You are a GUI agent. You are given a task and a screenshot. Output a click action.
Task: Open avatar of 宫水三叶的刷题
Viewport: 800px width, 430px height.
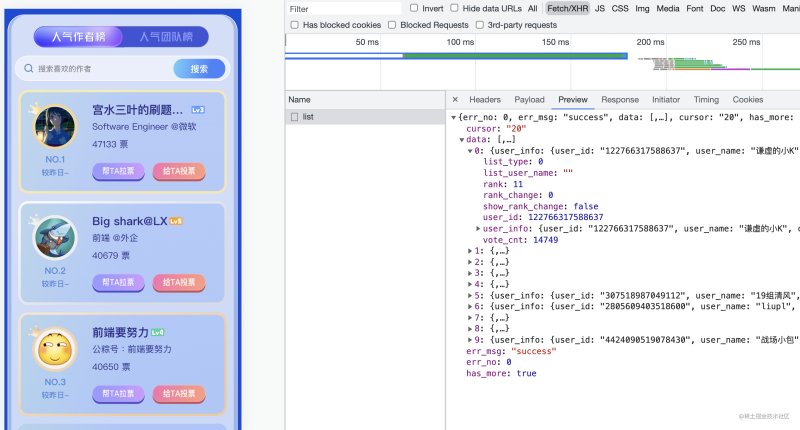[55, 126]
